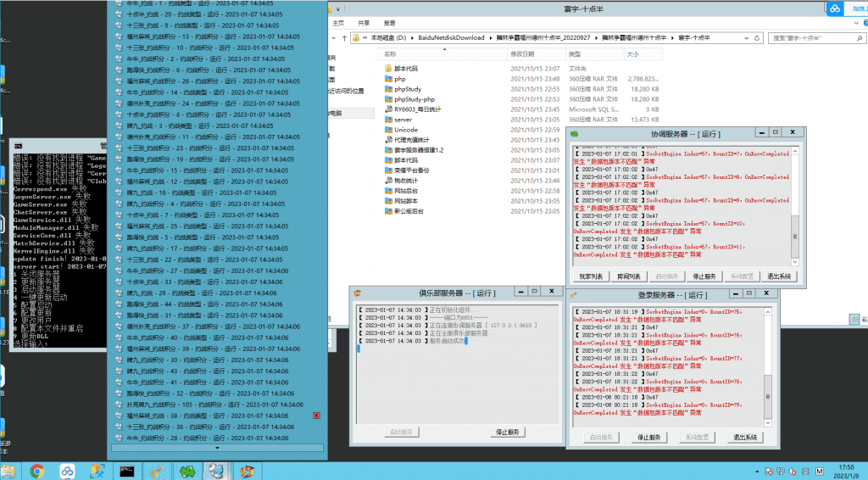Click scroll-down arrow in 登录服务器 log
The width and height of the screenshot is (868, 480).
[767, 423]
